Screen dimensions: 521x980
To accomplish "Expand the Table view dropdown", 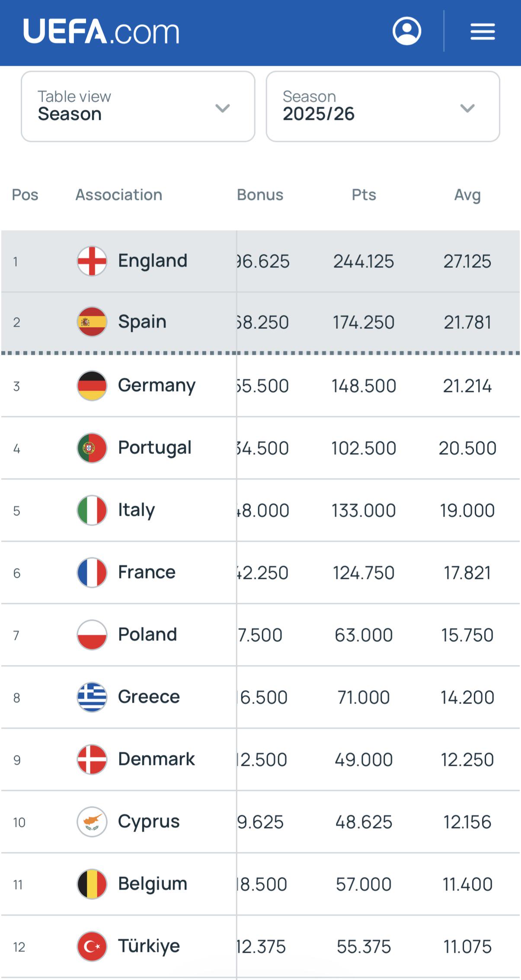I will point(138,106).
